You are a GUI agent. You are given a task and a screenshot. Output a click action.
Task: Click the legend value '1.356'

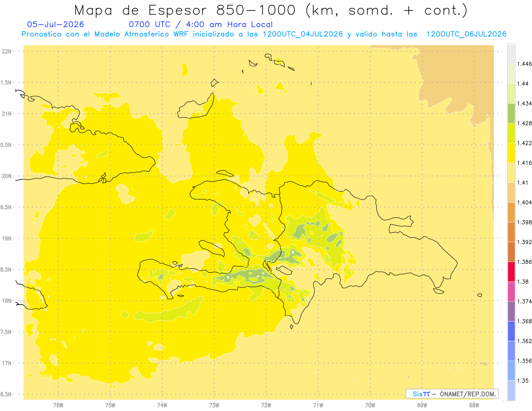click(524, 361)
